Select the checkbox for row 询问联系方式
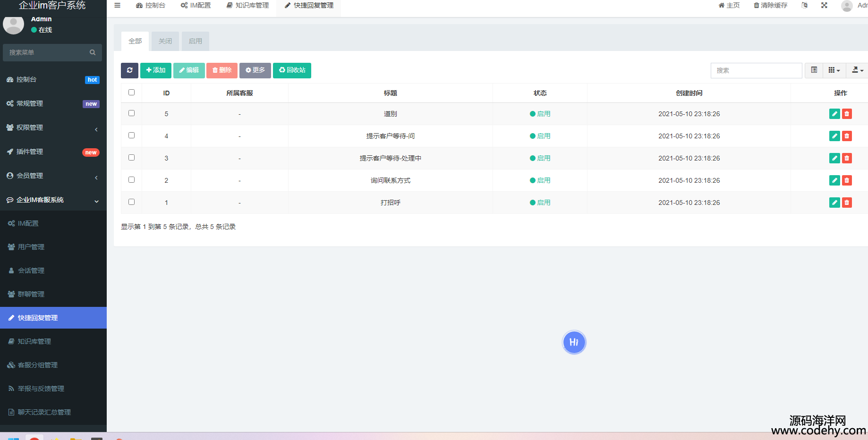Viewport: 868px width, 440px height. (132, 180)
